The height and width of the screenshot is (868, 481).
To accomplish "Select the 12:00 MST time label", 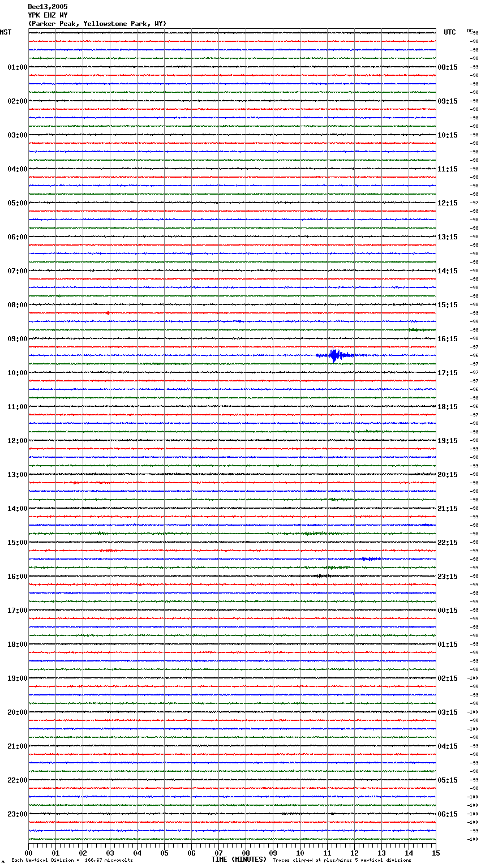I will tap(17, 441).
